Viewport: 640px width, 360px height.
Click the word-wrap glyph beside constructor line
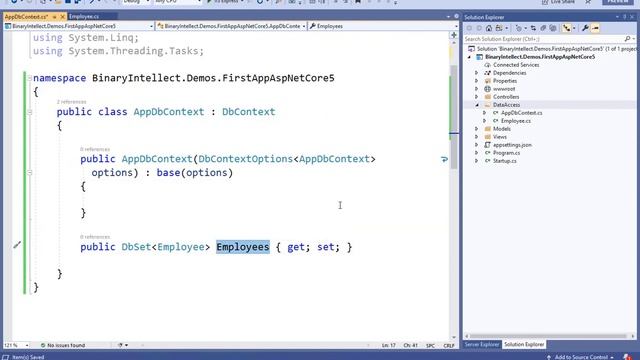tap(444, 159)
